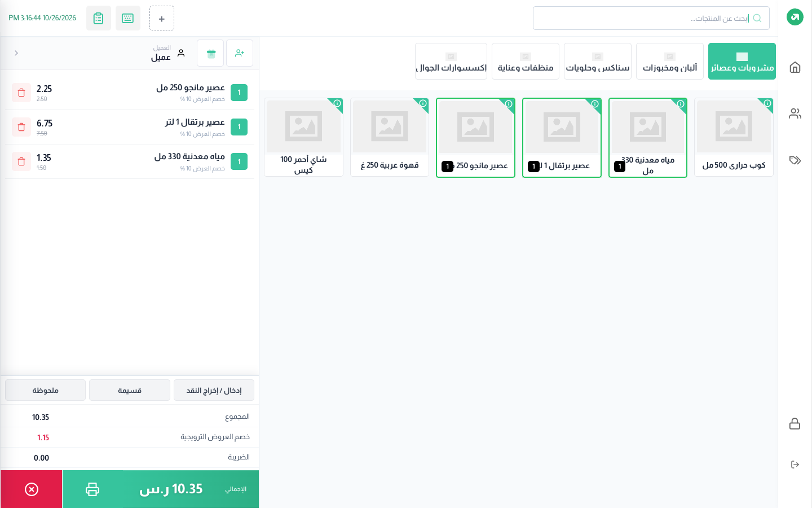Open info icon on مياه معدنية card
812x508 pixels.
point(681,104)
